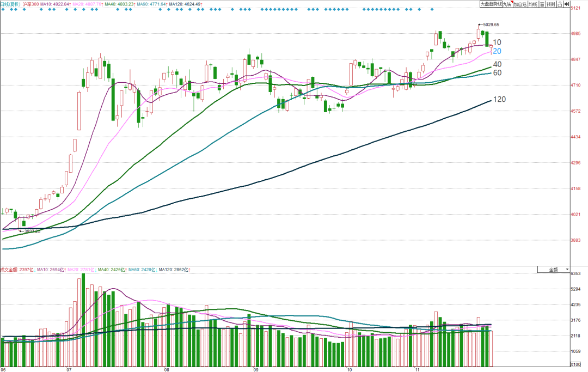Click the 3883 price axis value
The height and width of the screenshot is (372, 588).
pos(575,240)
